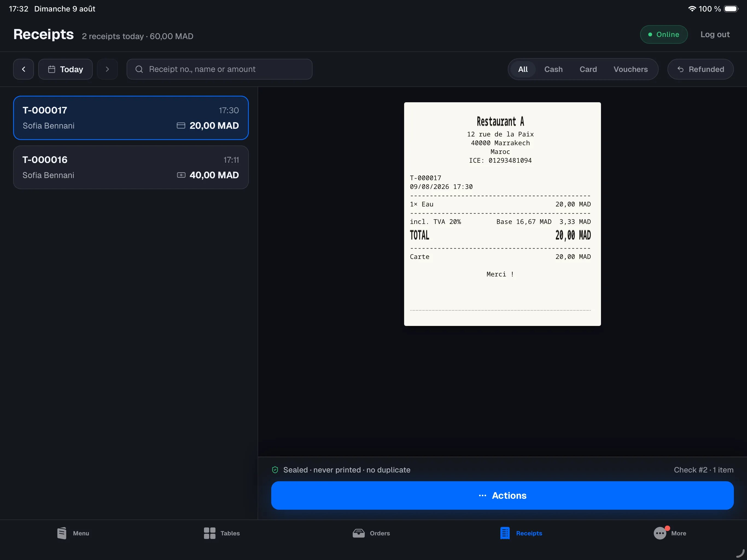Click the 17:11 timestamp on the second receipt
747x560 pixels.
pyautogui.click(x=231, y=160)
